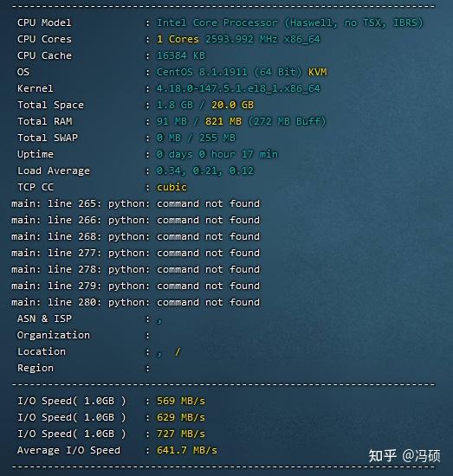Image resolution: width=453 pixels, height=476 pixels.
Task: Click '1.8 GB' used space value
Action: coord(175,105)
